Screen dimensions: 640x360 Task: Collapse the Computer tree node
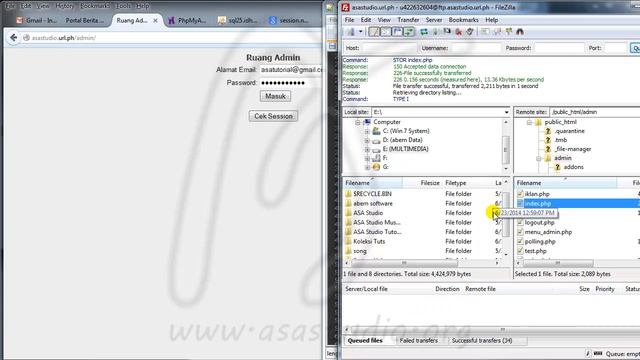click(x=358, y=122)
